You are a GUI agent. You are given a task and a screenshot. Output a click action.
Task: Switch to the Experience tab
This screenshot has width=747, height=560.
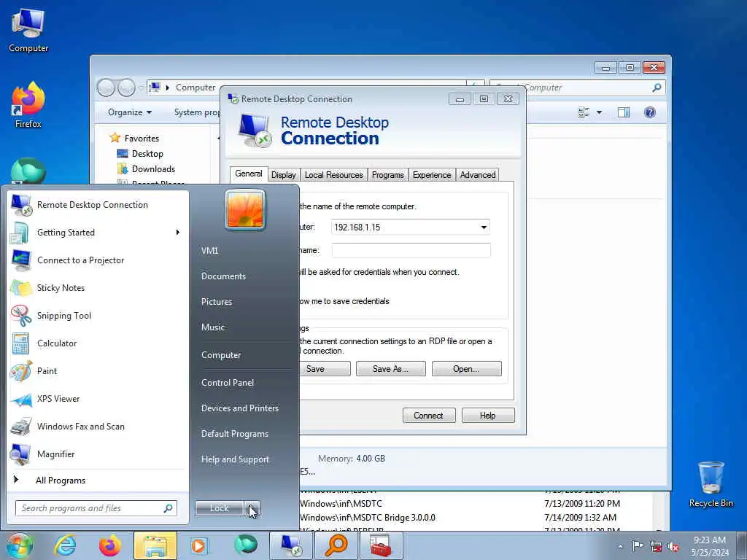pos(432,175)
